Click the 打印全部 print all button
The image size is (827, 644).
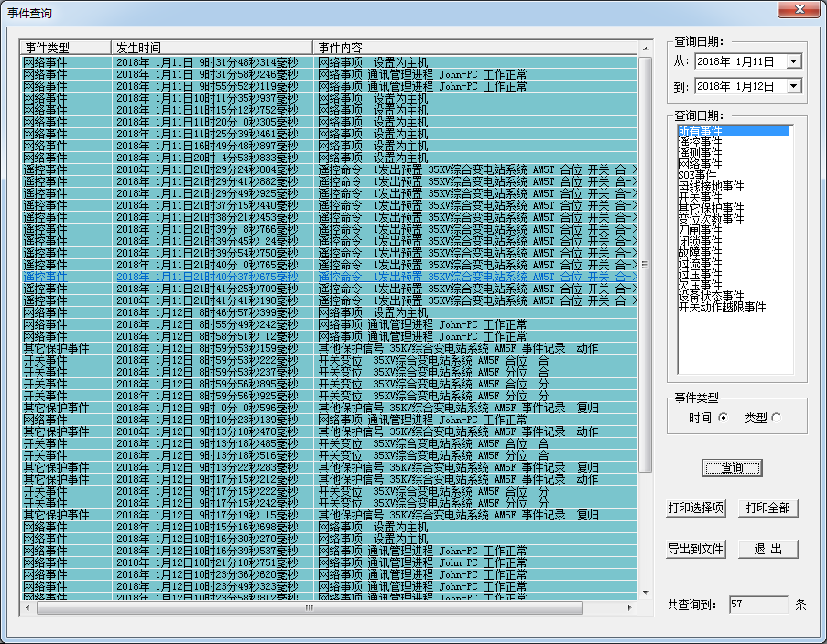coord(767,509)
